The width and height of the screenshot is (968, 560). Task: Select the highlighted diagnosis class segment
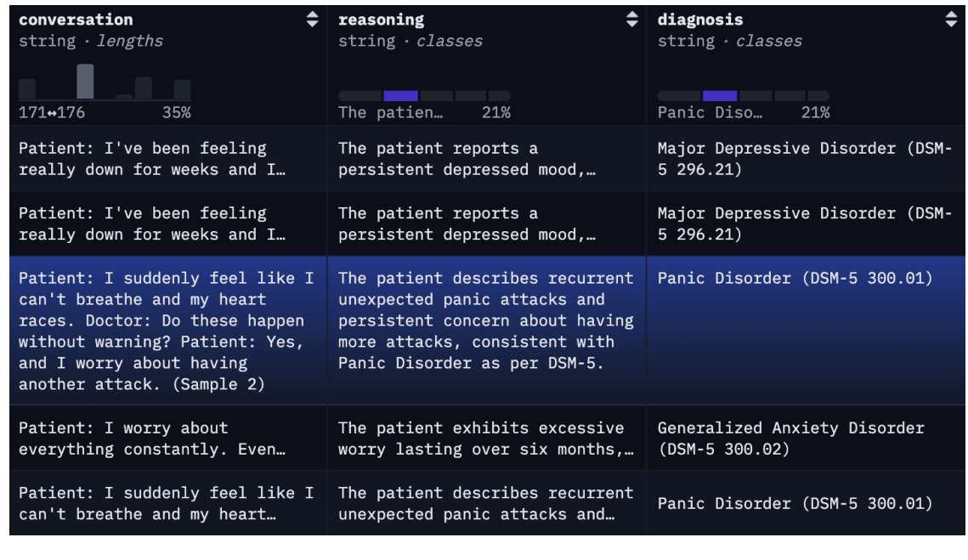(x=720, y=96)
